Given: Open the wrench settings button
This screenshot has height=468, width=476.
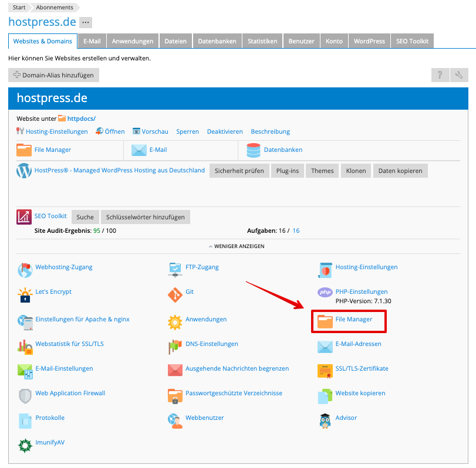Looking at the screenshot, I should click(459, 75).
